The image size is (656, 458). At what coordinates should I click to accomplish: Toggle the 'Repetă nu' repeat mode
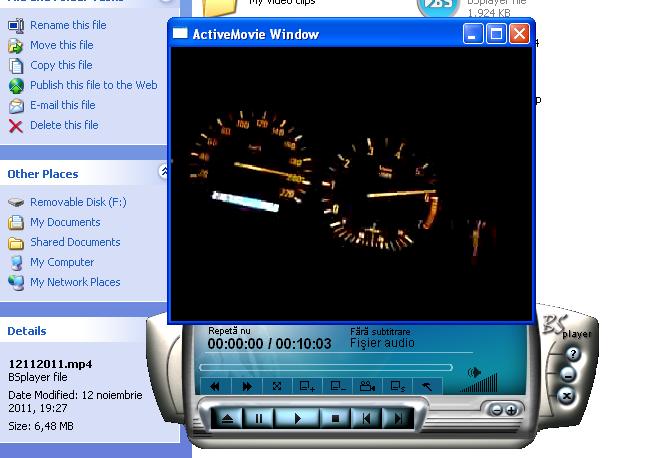point(229,331)
